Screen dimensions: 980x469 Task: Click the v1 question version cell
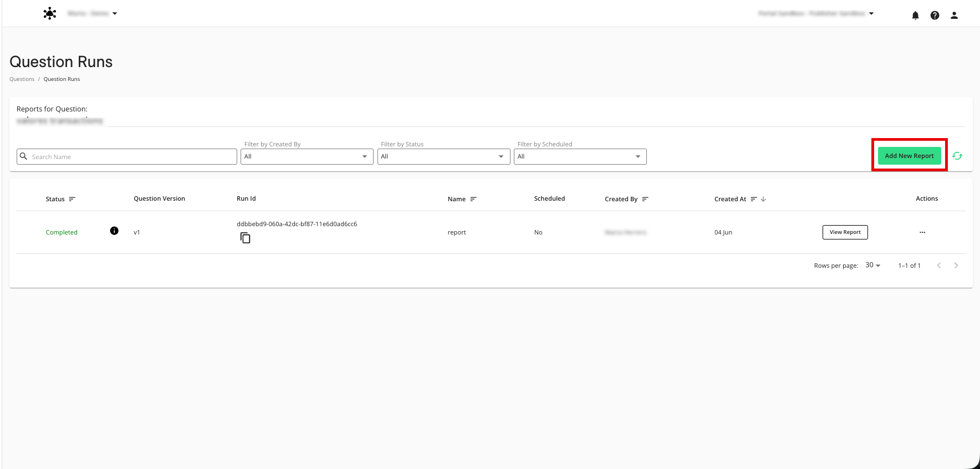pyautogui.click(x=137, y=232)
